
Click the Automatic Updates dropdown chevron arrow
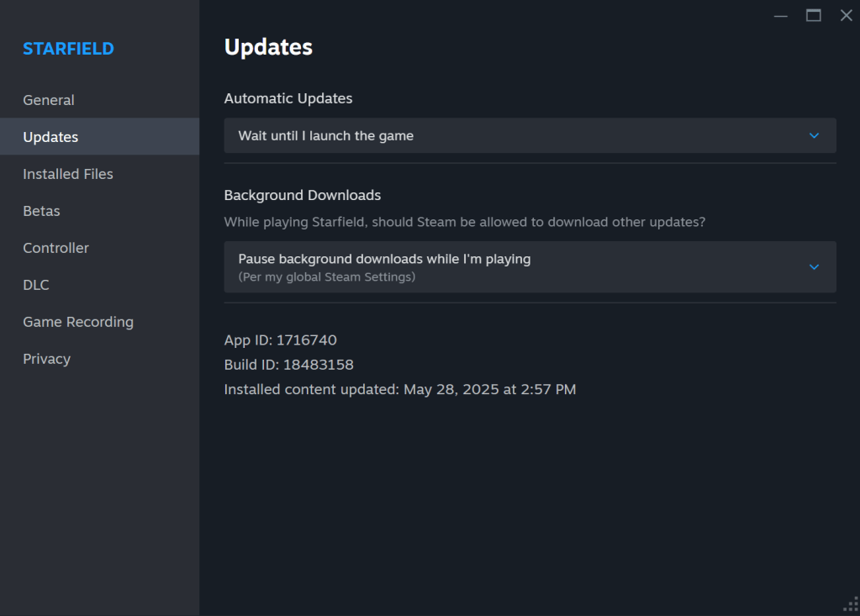point(813,135)
